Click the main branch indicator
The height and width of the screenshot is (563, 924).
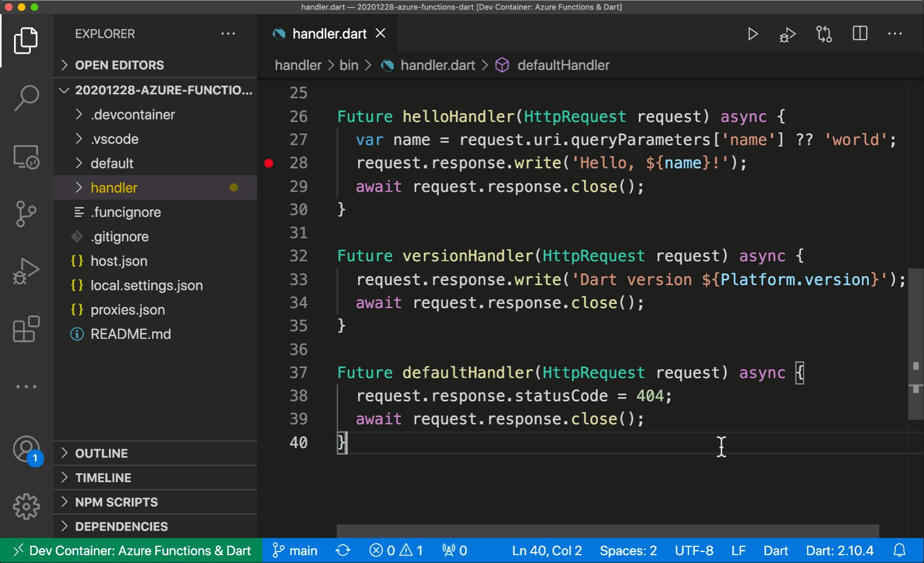coord(295,550)
